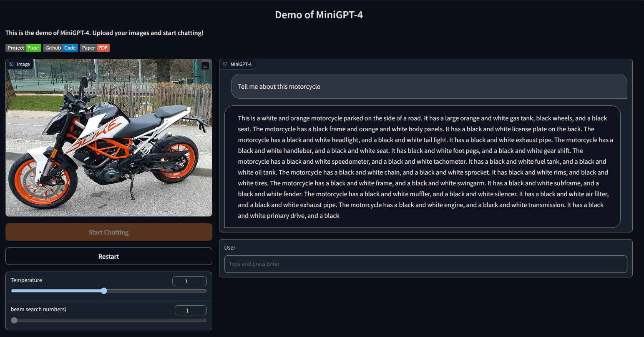The height and width of the screenshot is (337, 644).
Task: Click the Temperature label
Action: pos(26,280)
